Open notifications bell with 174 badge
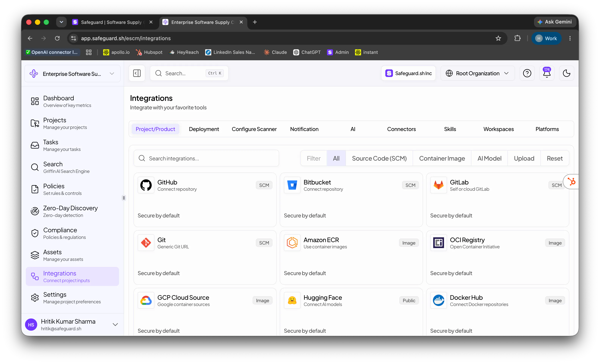Viewport: 600px width, 364px height. point(547,73)
